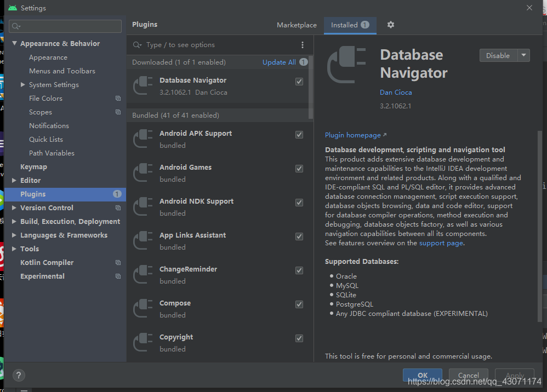Uncheck the Android Games plugin
The image size is (547, 392).
pyautogui.click(x=299, y=169)
